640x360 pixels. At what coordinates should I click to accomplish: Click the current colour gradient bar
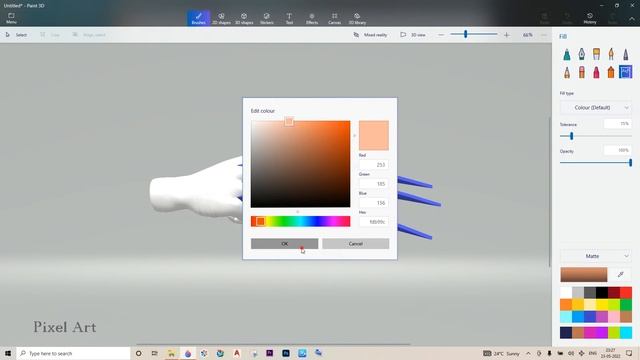584,275
